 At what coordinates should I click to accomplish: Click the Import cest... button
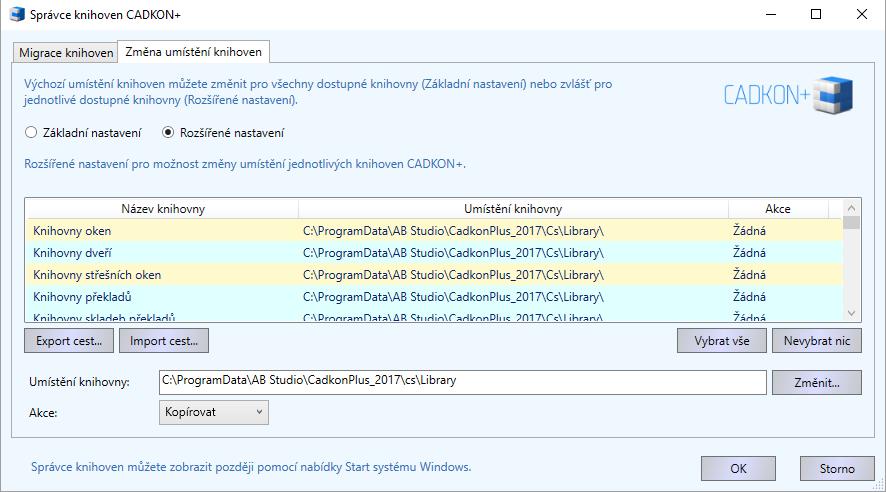tap(164, 341)
